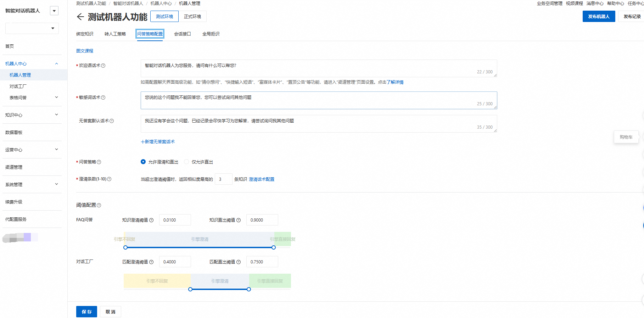Viewport: 644px width, 318px height.
Task: Show help tooltip for 欢迎语话术
Action: [x=103, y=66]
